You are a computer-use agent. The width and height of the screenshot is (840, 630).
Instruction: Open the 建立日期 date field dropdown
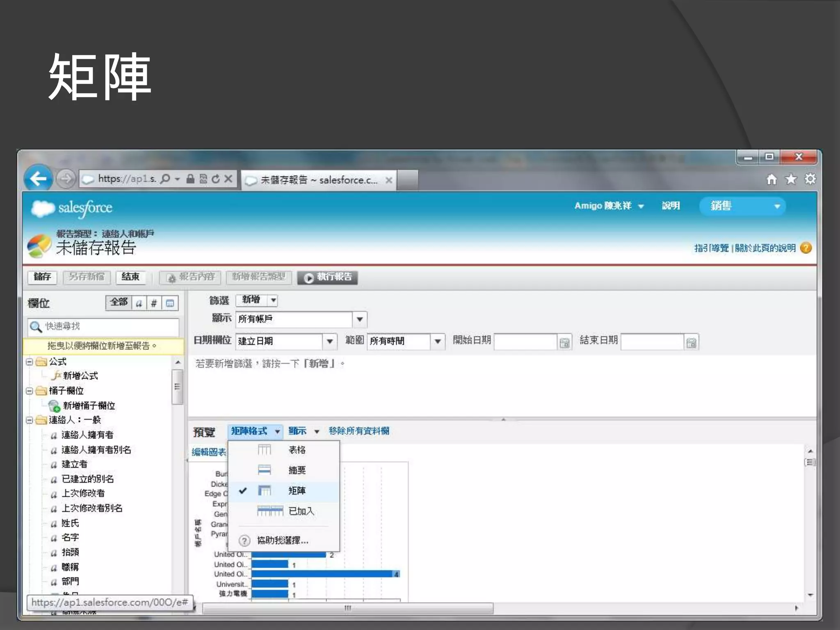[329, 341]
